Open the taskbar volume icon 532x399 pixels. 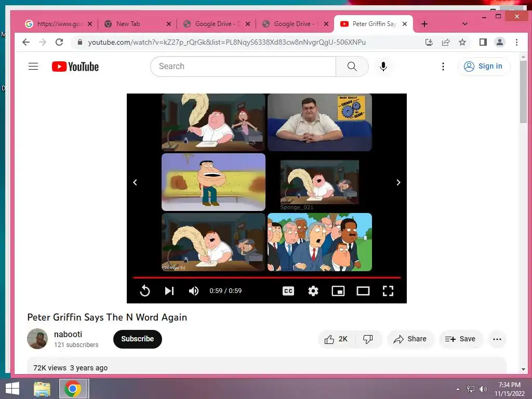[x=483, y=389]
